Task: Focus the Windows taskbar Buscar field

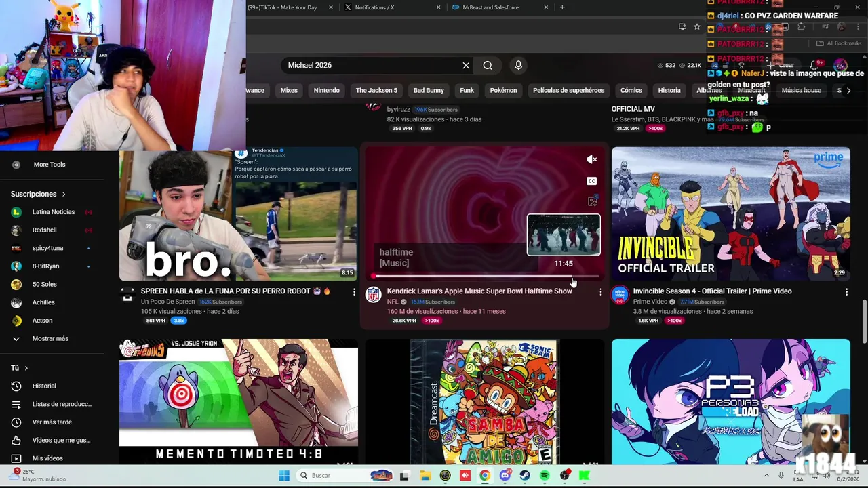Action: click(346, 475)
